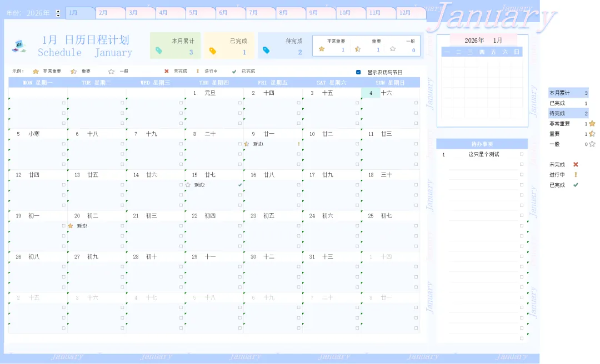Click the blue tag in 待完成 card
The width and height of the screenshot is (600, 364).
pyautogui.click(x=266, y=50)
